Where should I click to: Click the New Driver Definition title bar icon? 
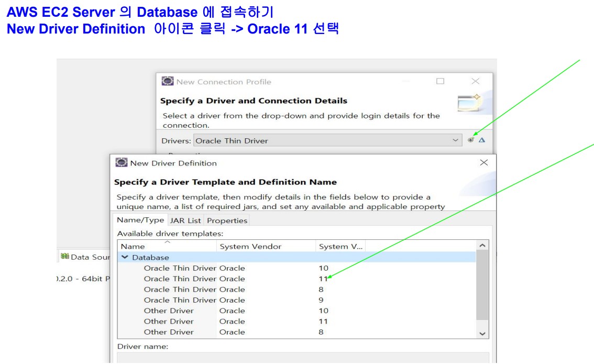pos(121,162)
